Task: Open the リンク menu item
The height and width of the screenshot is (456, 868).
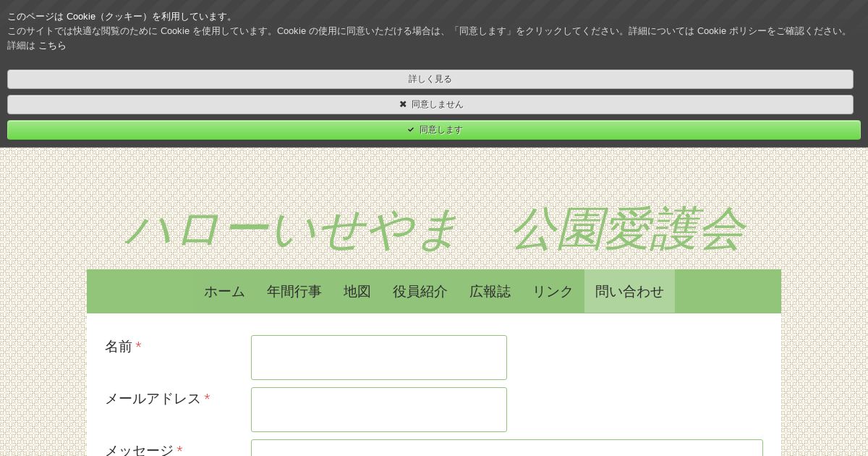Action: (x=553, y=292)
